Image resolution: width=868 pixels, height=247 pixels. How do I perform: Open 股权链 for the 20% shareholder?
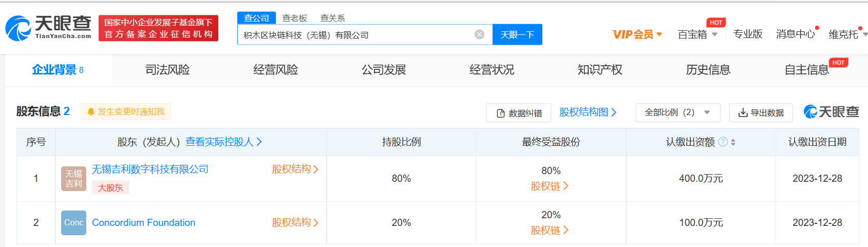tap(550, 230)
